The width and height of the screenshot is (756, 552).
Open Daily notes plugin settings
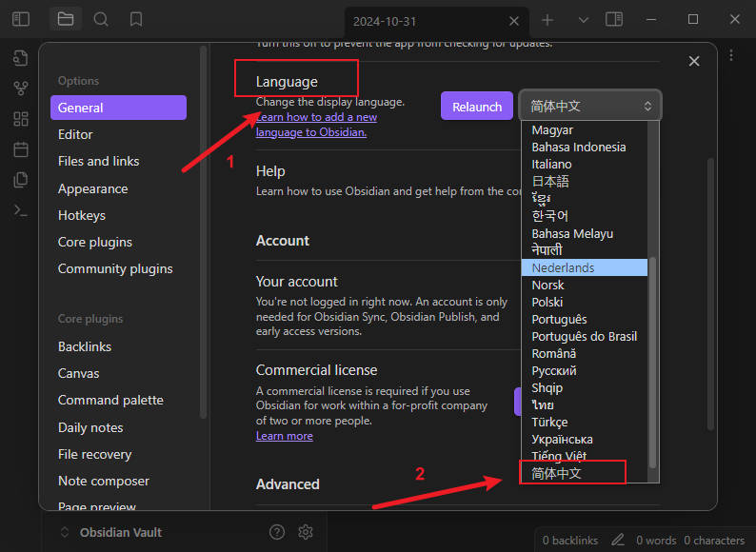tap(118, 427)
